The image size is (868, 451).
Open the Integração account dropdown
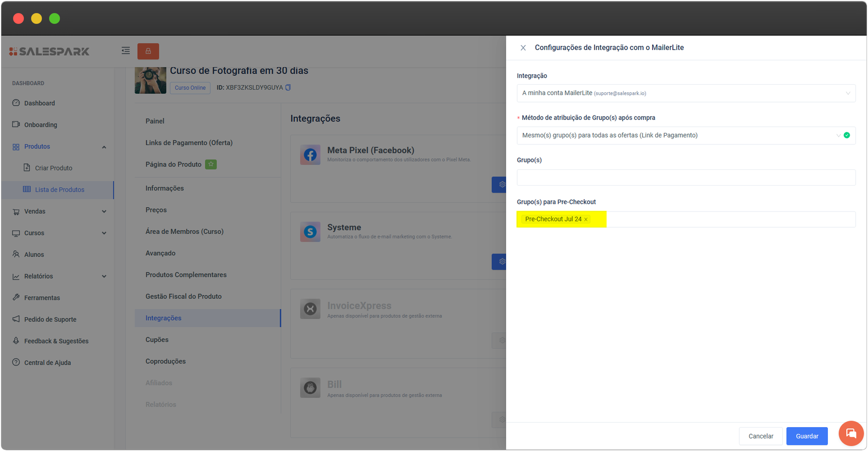pos(686,93)
